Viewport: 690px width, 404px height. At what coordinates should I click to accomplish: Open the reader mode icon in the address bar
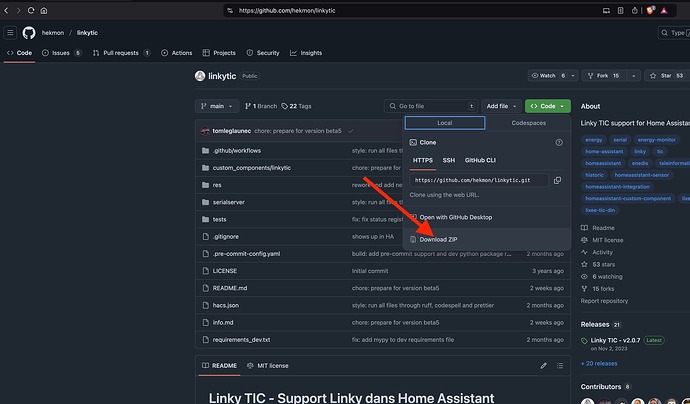click(620, 11)
